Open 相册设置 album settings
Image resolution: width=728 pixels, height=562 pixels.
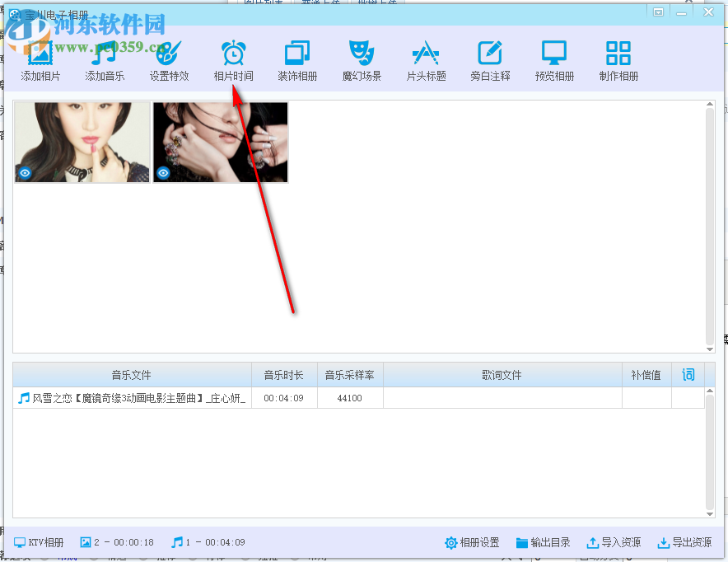[x=472, y=542]
